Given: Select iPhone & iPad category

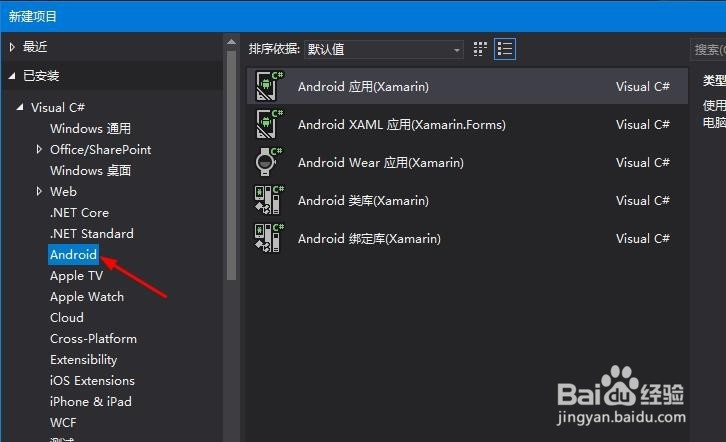Looking at the screenshot, I should click(x=91, y=401).
